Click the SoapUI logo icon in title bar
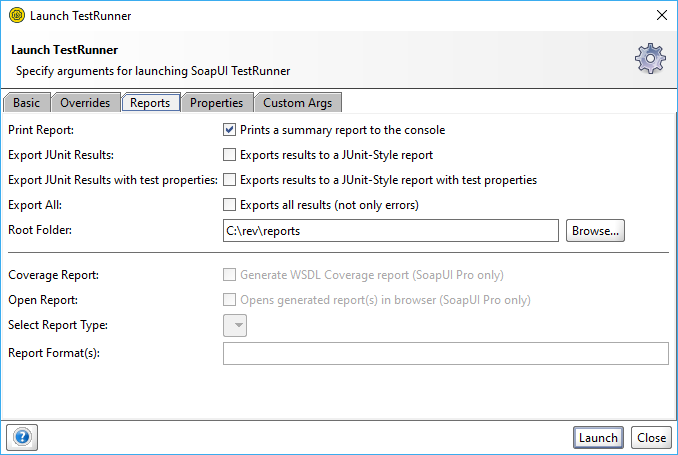The image size is (678, 455). (x=17, y=16)
